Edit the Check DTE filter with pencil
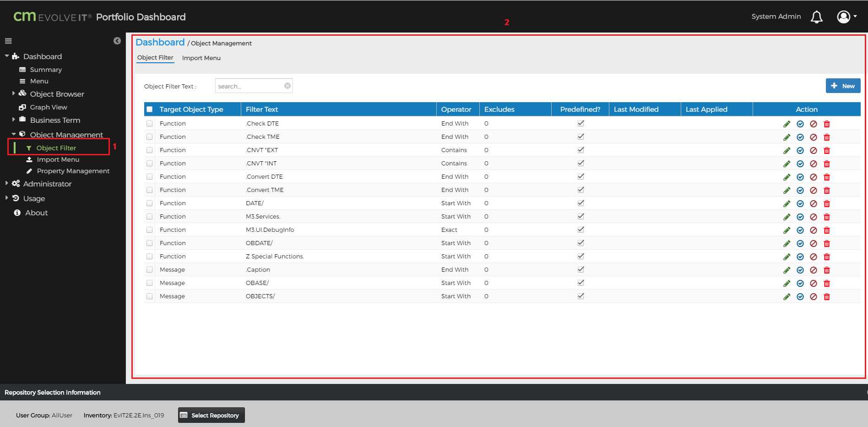Image resolution: width=868 pixels, height=427 pixels. (787, 124)
